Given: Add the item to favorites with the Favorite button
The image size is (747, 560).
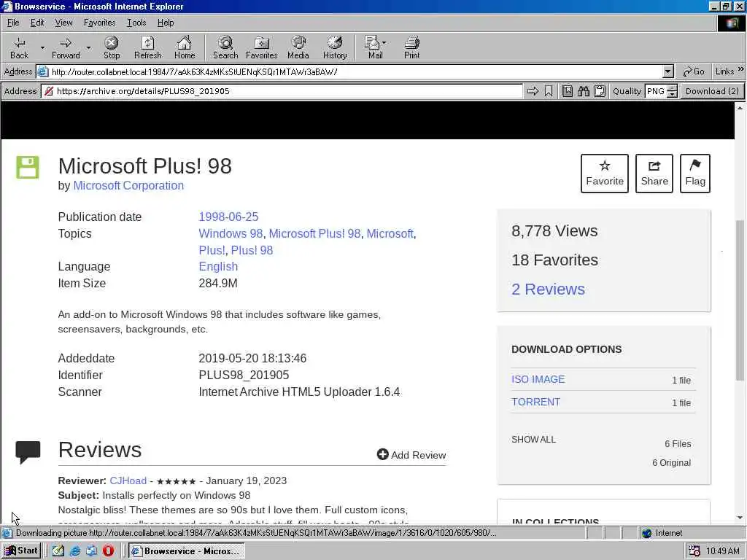Looking at the screenshot, I should point(605,174).
